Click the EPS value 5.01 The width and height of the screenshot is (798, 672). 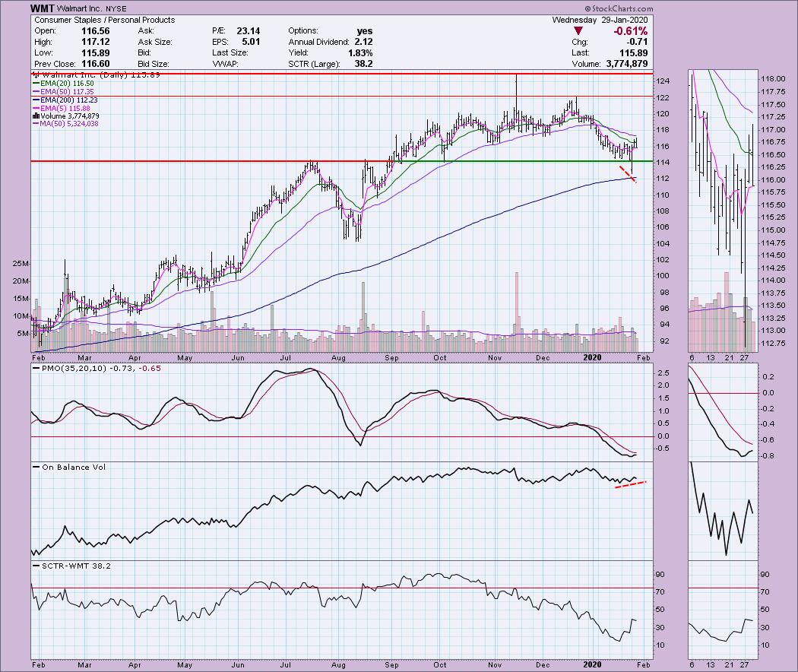tap(252, 42)
